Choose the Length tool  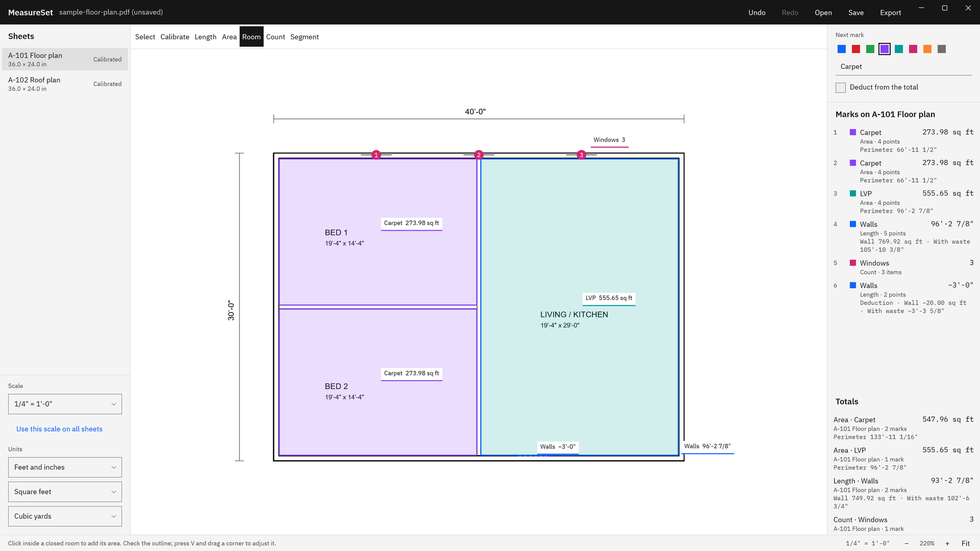[x=205, y=37]
